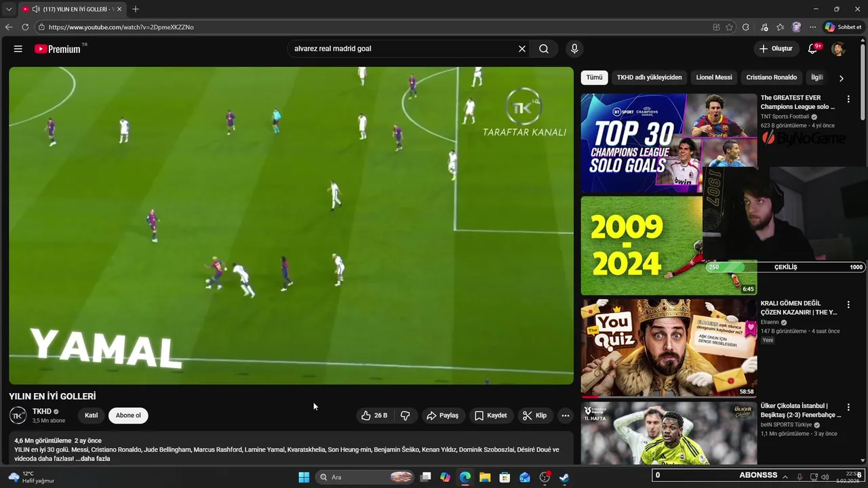Click the taskbar Ara search box
This screenshot has height=488, width=868.
[366, 477]
